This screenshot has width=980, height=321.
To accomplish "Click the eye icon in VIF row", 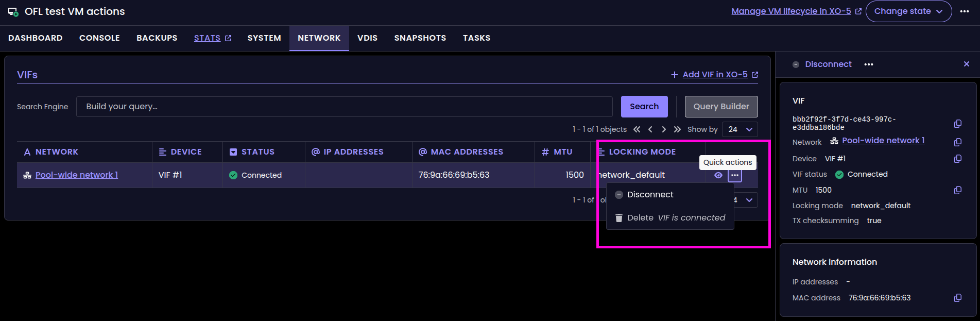I will [718, 175].
